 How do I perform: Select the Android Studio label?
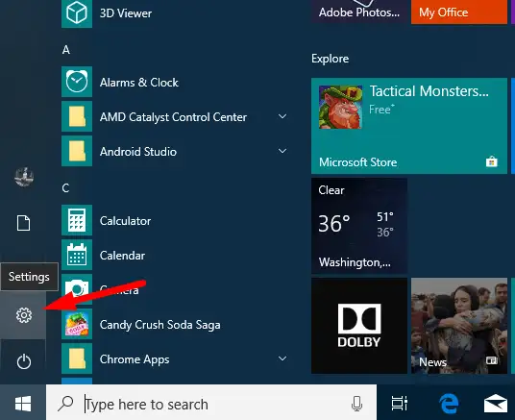point(138,152)
